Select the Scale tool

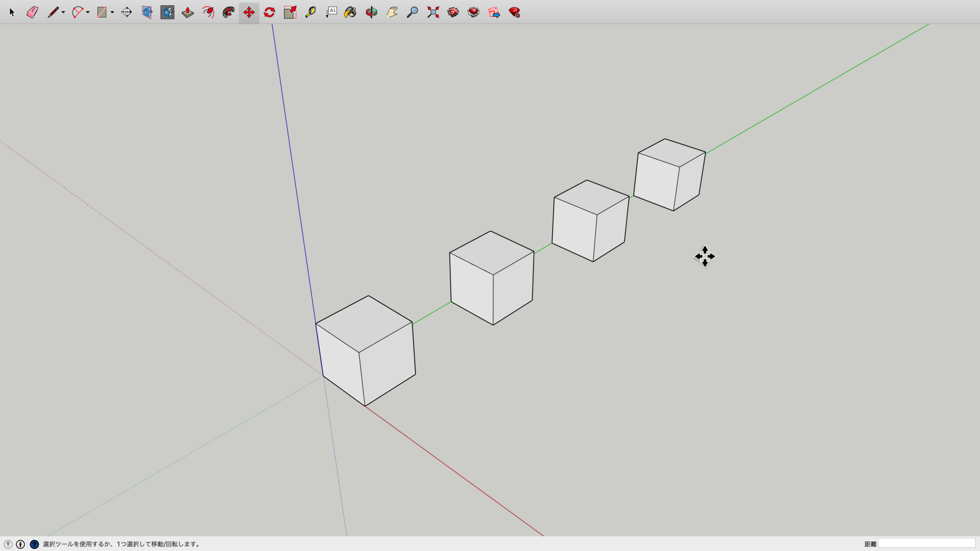pyautogui.click(x=290, y=12)
